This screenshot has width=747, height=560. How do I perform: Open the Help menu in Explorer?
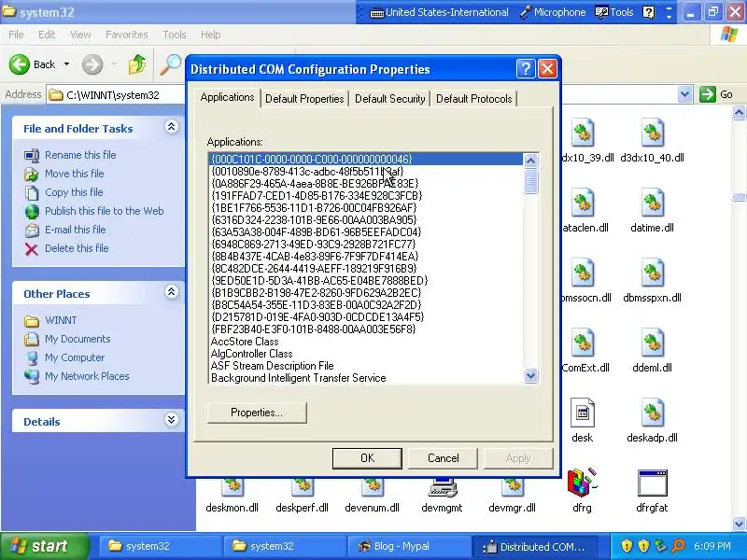[x=210, y=35]
